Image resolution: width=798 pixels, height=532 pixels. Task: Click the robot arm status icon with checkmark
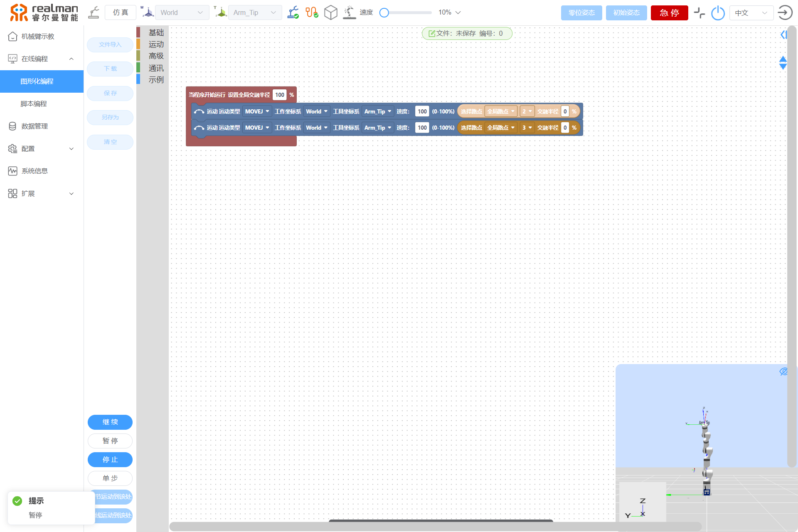tap(293, 12)
